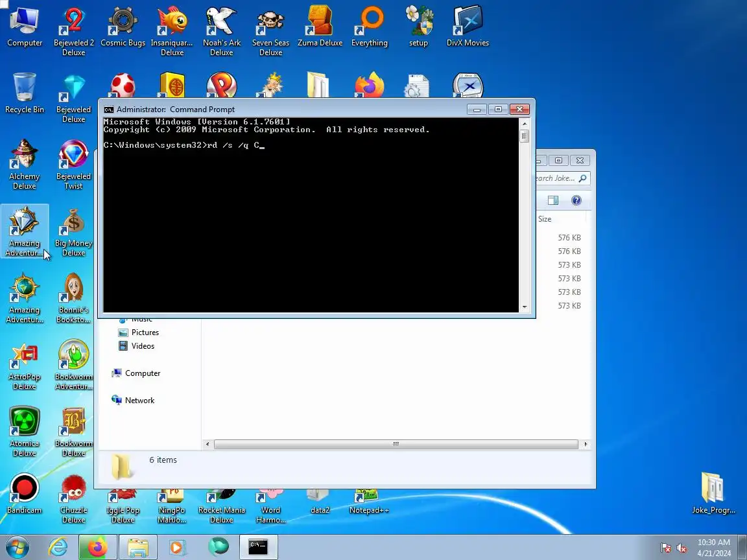Focus the Command Prompt typing area
The image size is (747, 560).
[311, 215]
